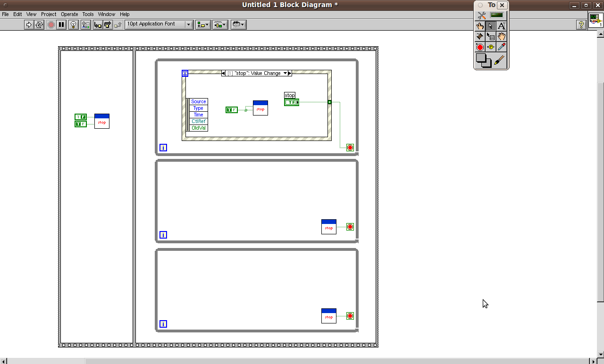
Task: Click the True constant in left frame
Action: tap(81, 124)
